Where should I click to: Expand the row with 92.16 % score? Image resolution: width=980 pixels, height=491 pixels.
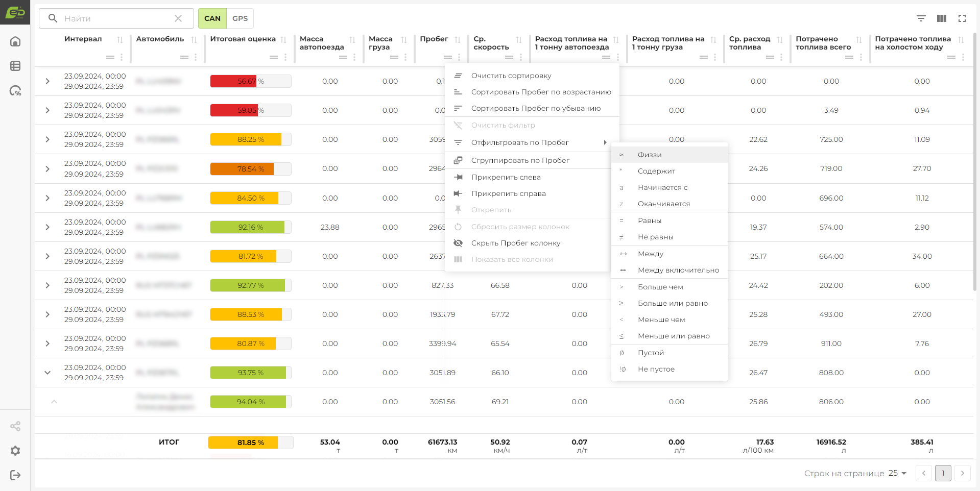47,227
